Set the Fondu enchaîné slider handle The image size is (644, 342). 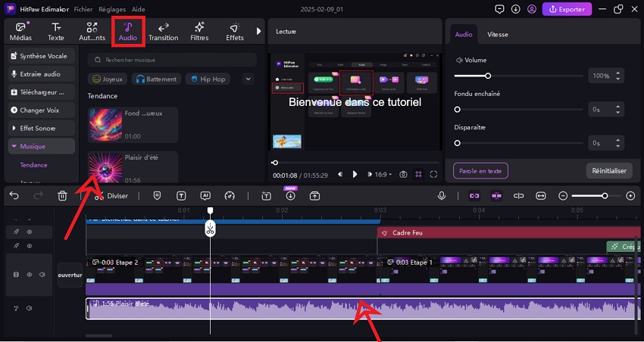[x=457, y=110]
